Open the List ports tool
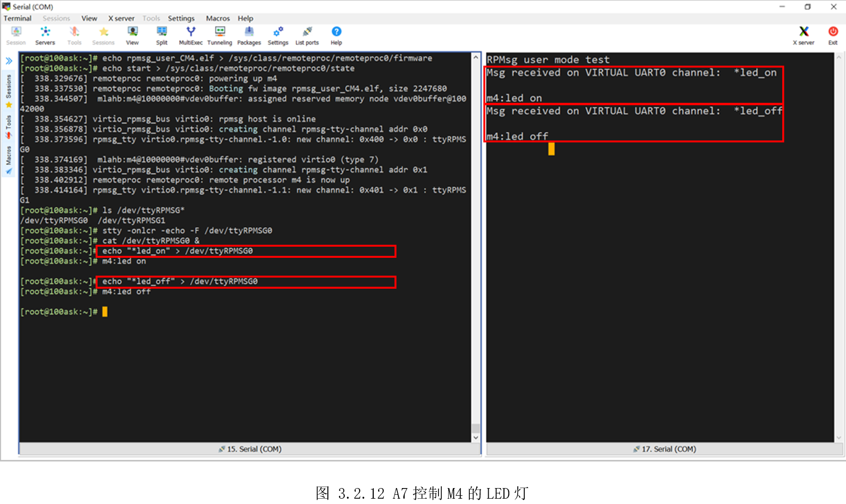 point(307,35)
